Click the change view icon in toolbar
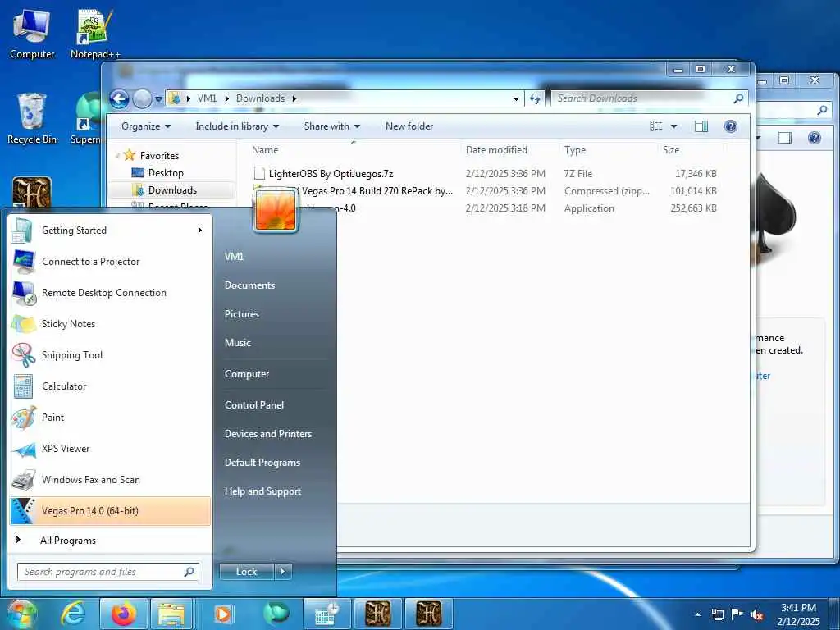 (656, 126)
